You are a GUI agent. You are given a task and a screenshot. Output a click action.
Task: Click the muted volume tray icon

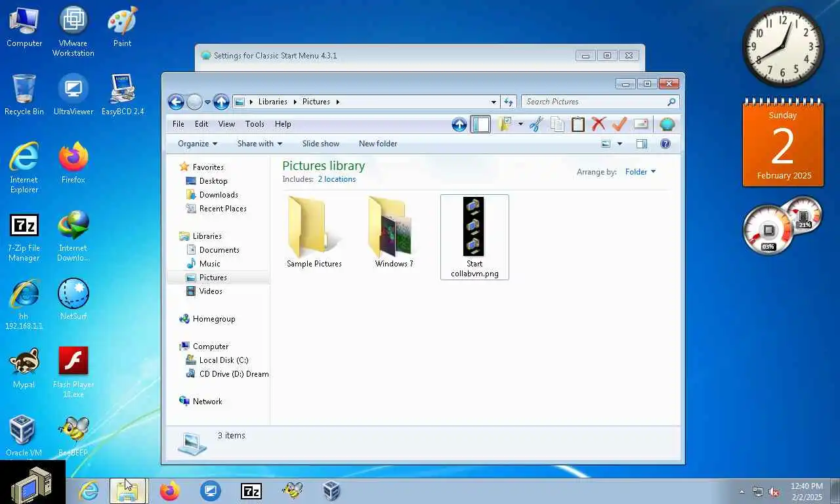pyautogui.click(x=774, y=492)
